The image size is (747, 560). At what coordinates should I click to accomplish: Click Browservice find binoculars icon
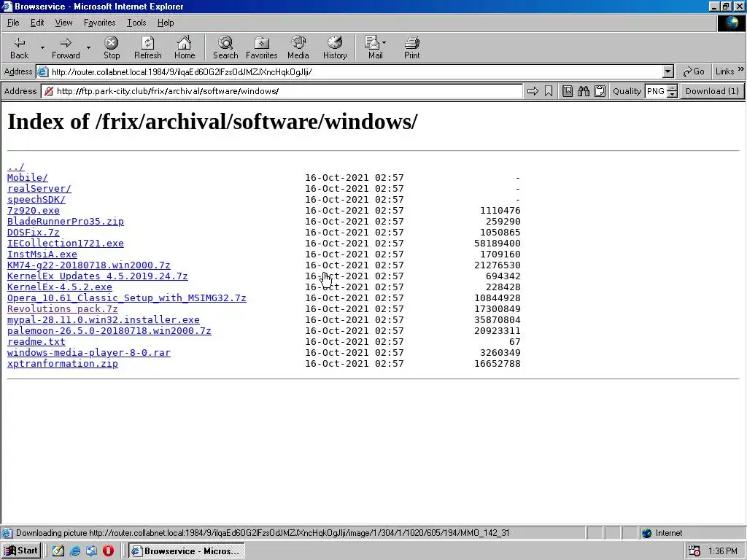tap(584, 91)
